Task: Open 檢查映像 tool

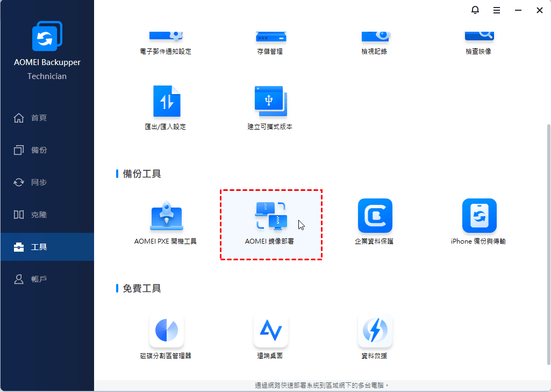Action: 478,40
